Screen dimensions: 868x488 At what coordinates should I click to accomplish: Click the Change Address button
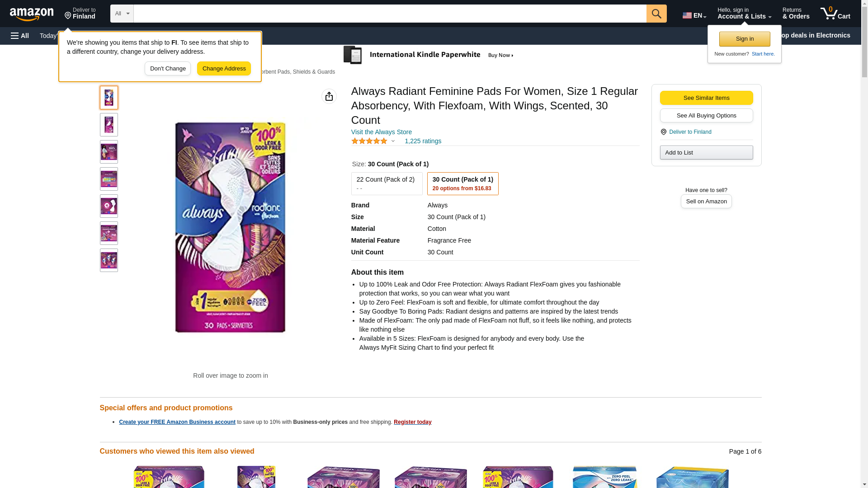coord(224,69)
